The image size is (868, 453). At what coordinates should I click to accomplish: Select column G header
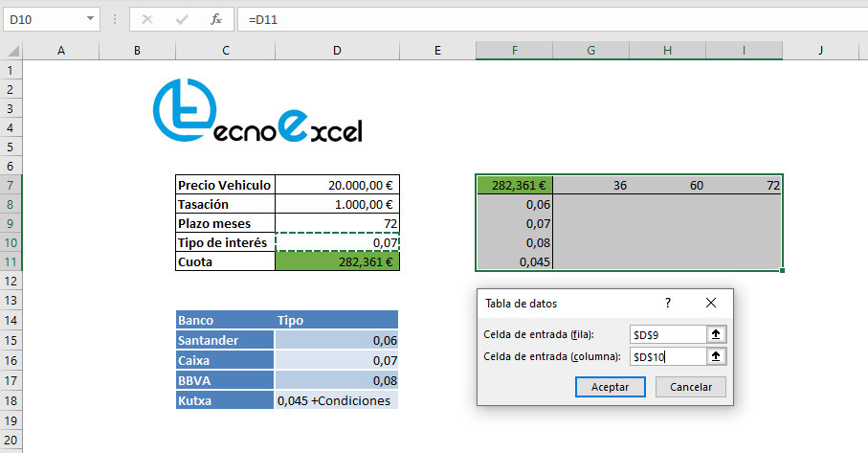[590, 51]
